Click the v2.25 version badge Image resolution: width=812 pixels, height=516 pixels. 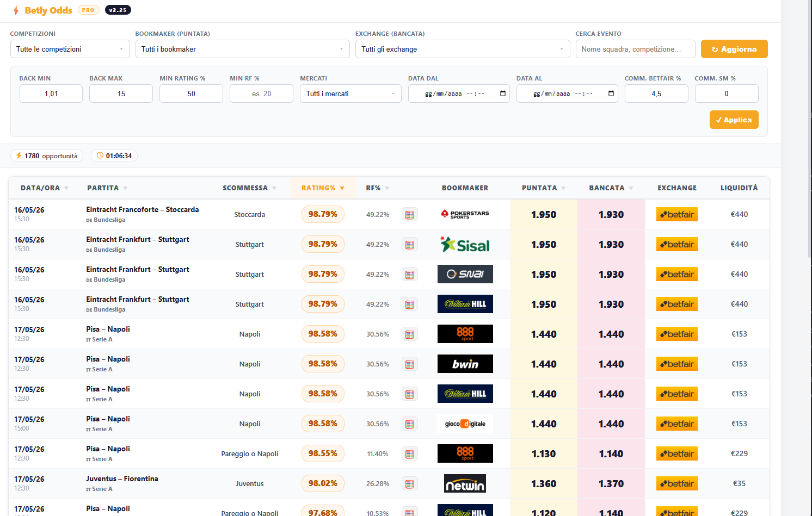118,10
